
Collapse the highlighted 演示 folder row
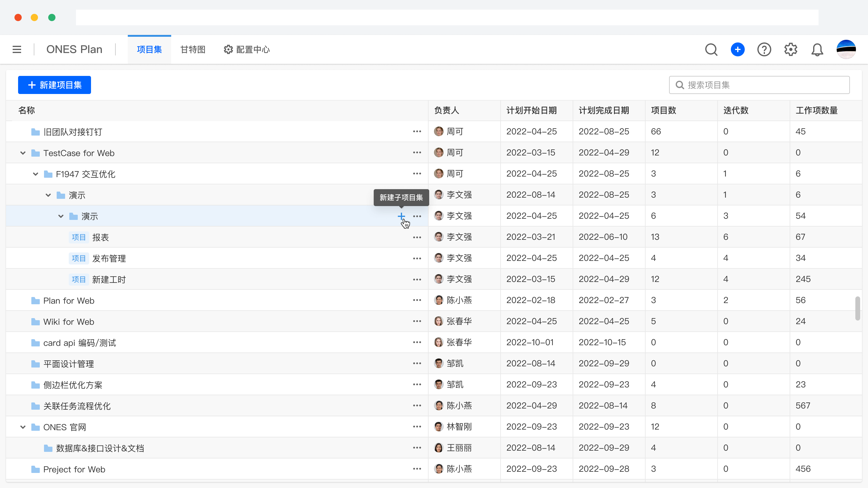61,216
